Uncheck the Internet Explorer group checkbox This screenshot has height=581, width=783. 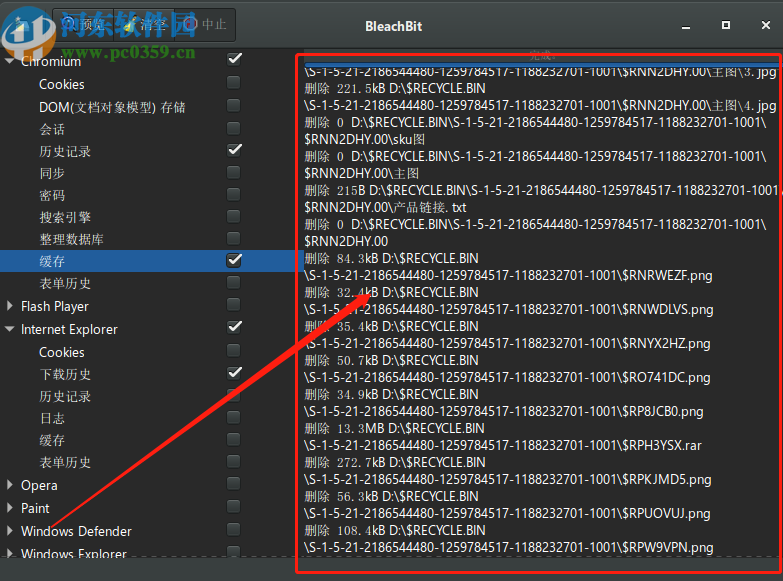click(x=234, y=327)
